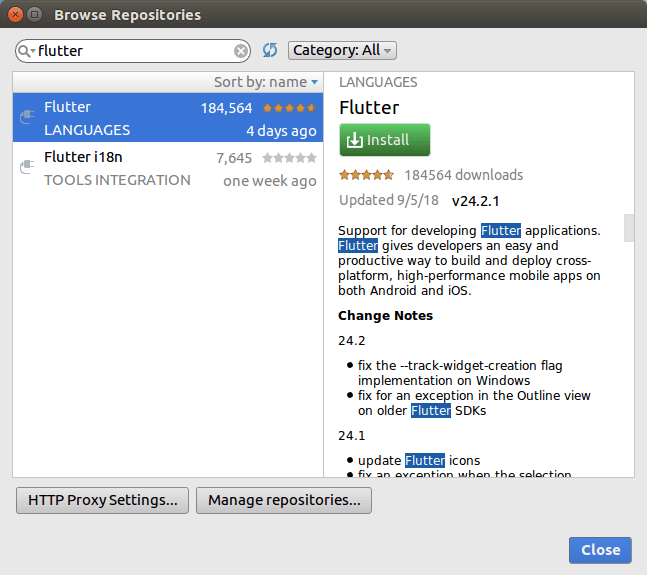This screenshot has width=647, height=575.
Task: Click the star rating in Flutter row
Action: pyautogui.click(x=289, y=108)
